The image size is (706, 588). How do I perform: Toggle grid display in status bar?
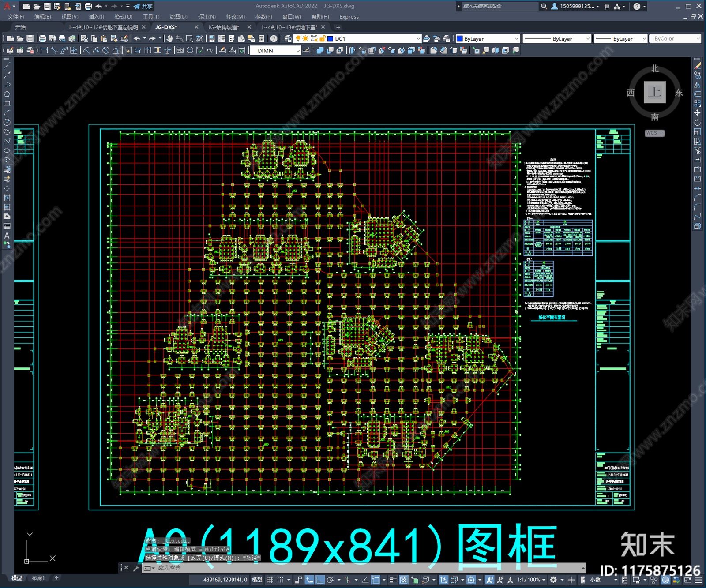pos(270,580)
